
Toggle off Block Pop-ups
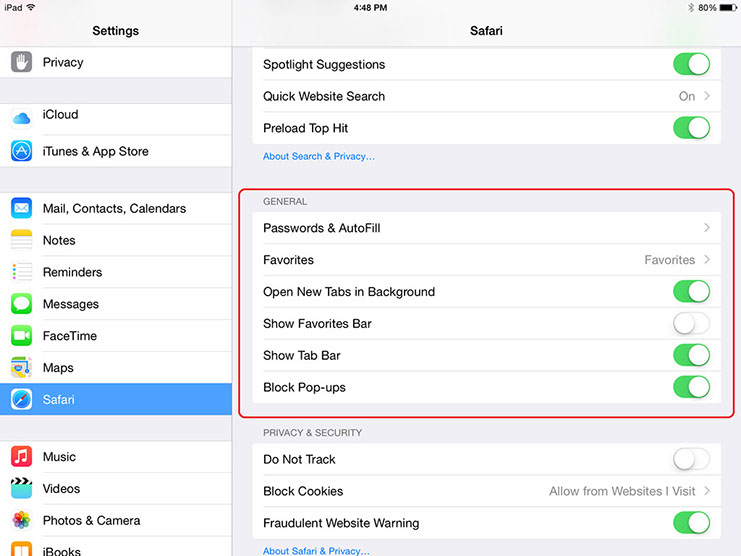click(691, 387)
